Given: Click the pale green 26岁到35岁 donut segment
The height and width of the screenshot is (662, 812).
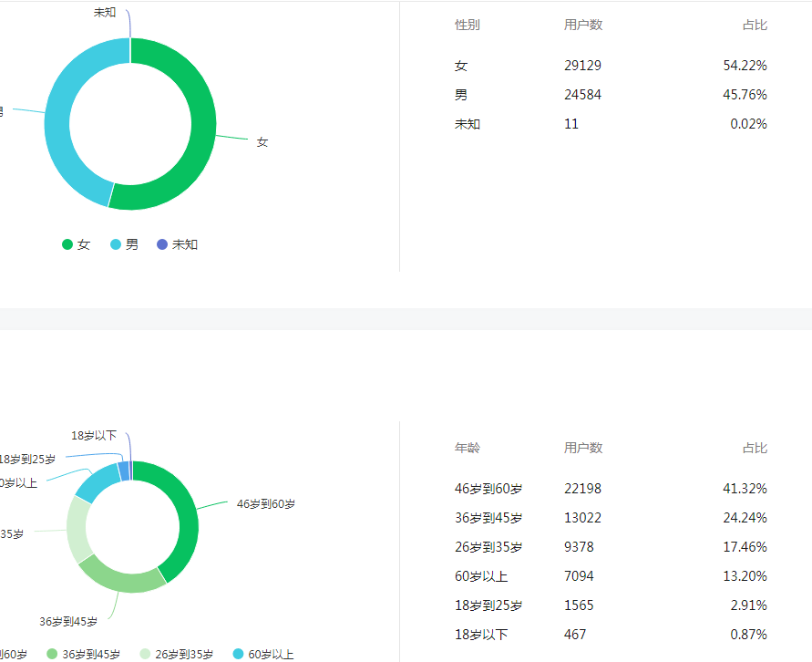Looking at the screenshot, I should 78,529.
